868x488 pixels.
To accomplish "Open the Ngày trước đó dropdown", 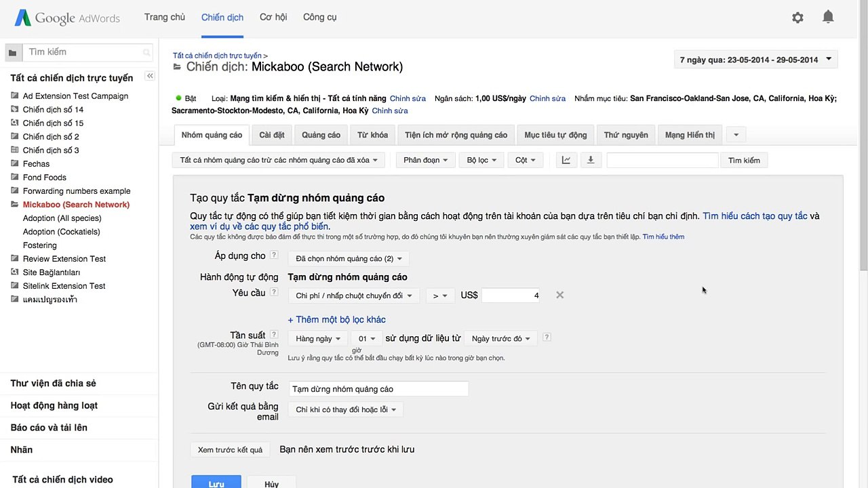I will point(500,338).
